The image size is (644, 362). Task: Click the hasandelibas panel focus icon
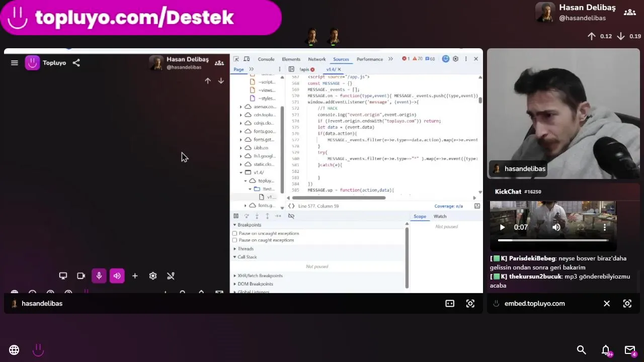tap(470, 304)
